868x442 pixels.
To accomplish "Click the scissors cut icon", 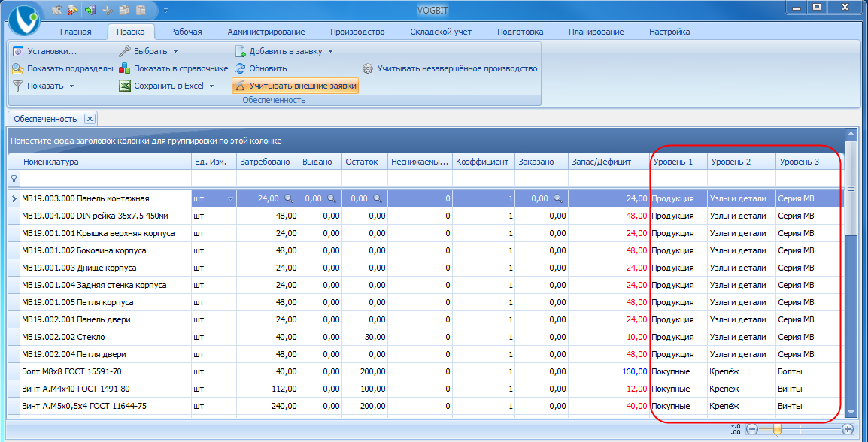I will pyautogui.click(x=108, y=10).
